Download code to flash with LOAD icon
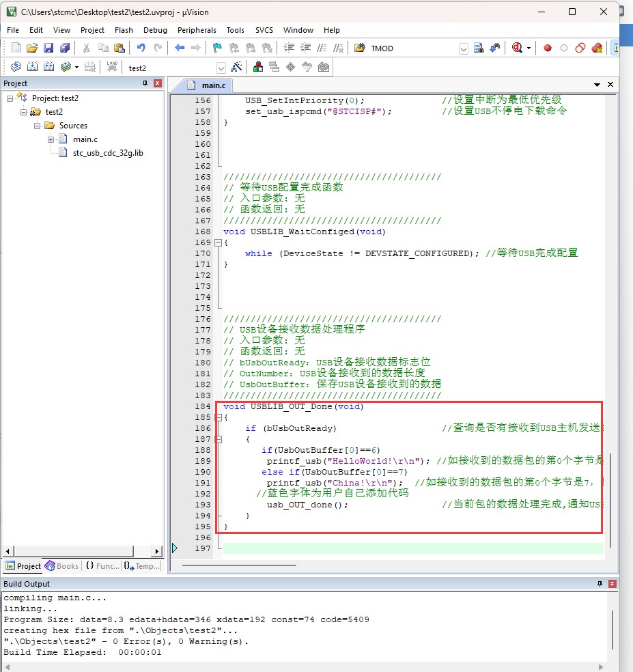This screenshot has height=672, width=633. pyautogui.click(x=112, y=67)
